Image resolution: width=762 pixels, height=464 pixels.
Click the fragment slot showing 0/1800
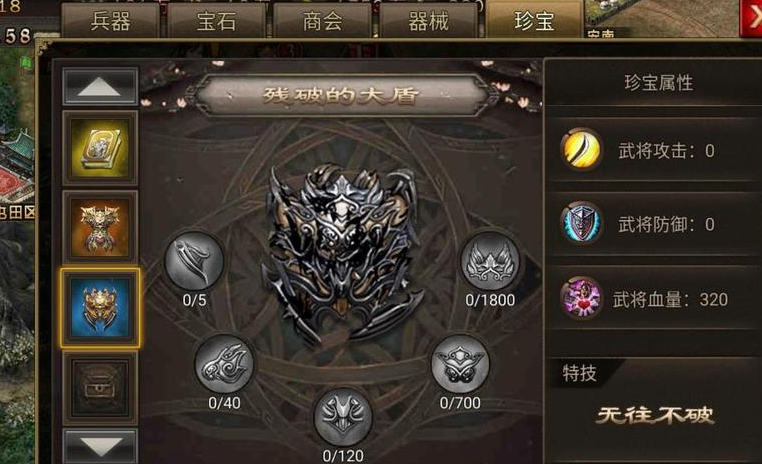[x=490, y=261]
